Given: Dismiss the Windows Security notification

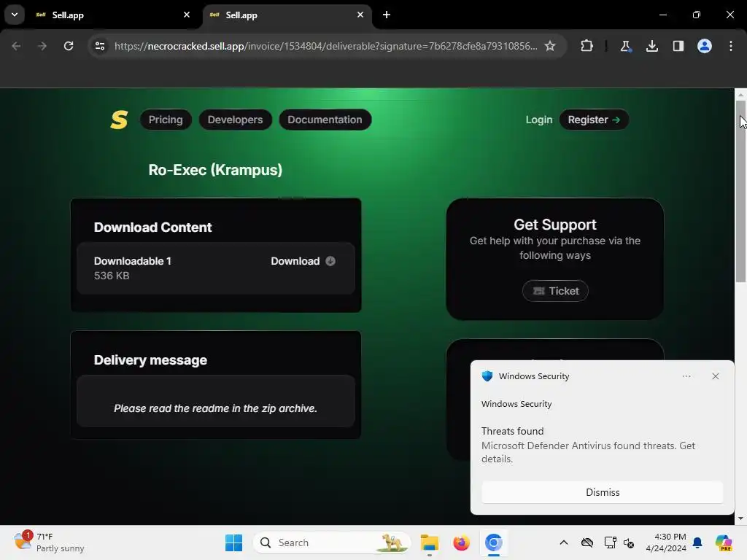Looking at the screenshot, I should (x=603, y=492).
